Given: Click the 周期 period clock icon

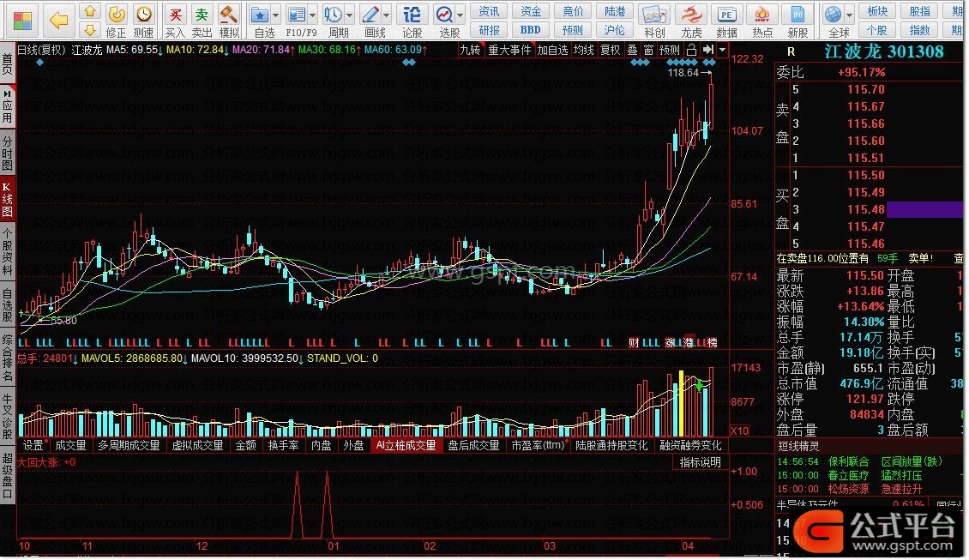Looking at the screenshot, I should (x=334, y=15).
